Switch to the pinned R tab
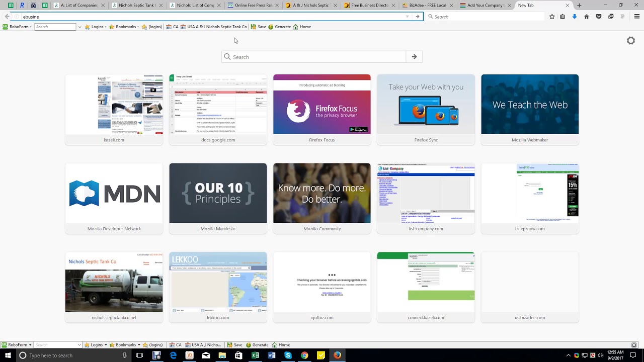 [22, 5]
